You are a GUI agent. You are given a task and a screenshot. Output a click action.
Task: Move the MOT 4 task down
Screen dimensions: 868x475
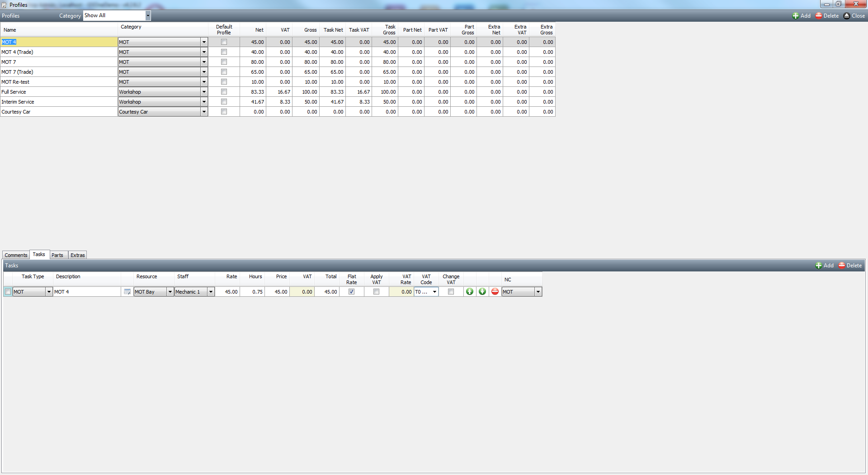click(x=482, y=292)
